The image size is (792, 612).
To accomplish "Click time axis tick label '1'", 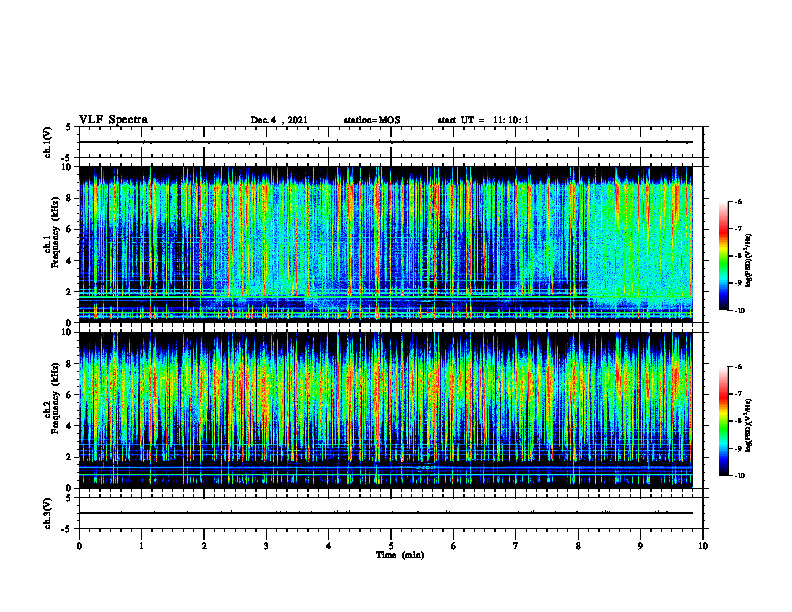I will (x=141, y=546).
